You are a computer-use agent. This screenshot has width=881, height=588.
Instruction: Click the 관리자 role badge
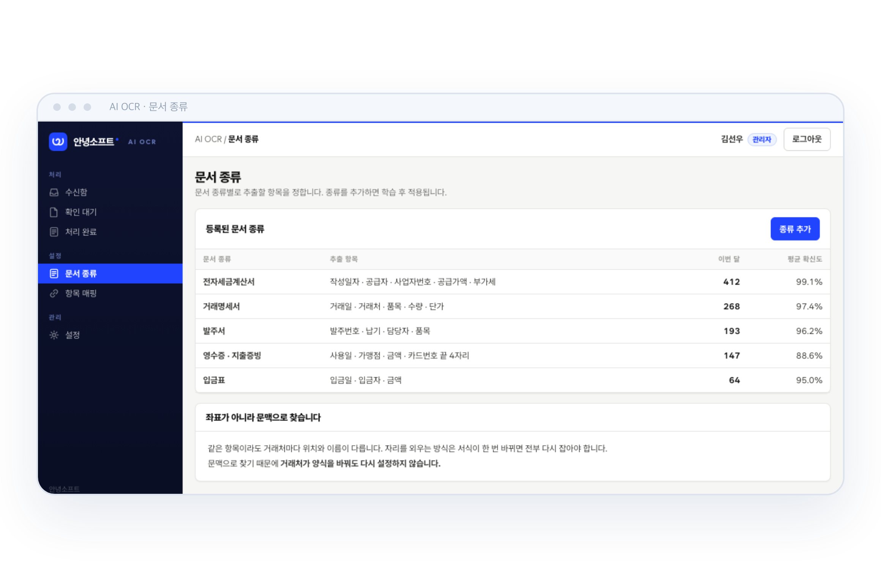762,139
